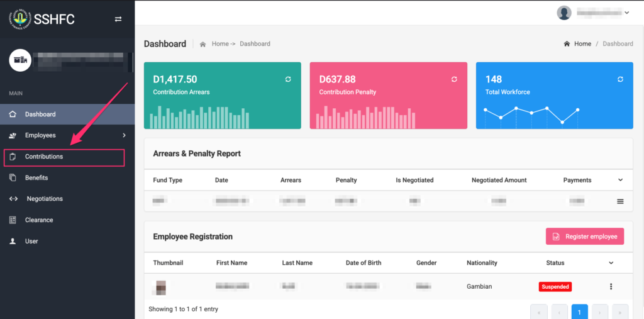
Task: Refresh the Contribution Arrears card
Action: tap(288, 79)
